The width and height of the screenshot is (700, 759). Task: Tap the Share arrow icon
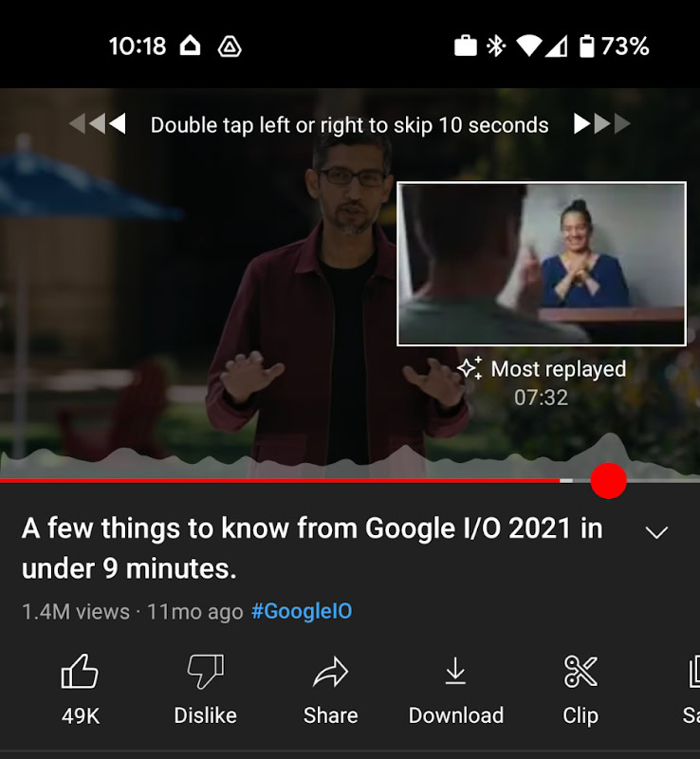(x=331, y=672)
